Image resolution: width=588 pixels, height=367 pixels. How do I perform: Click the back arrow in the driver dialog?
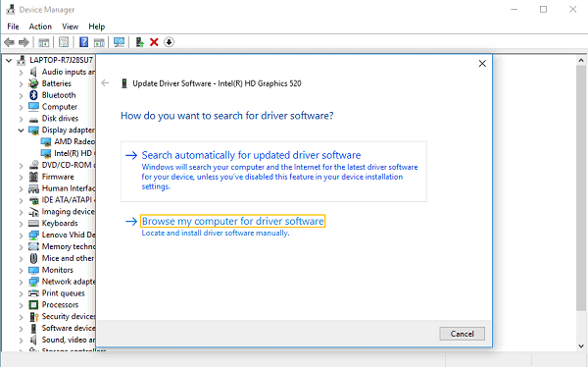[105, 83]
